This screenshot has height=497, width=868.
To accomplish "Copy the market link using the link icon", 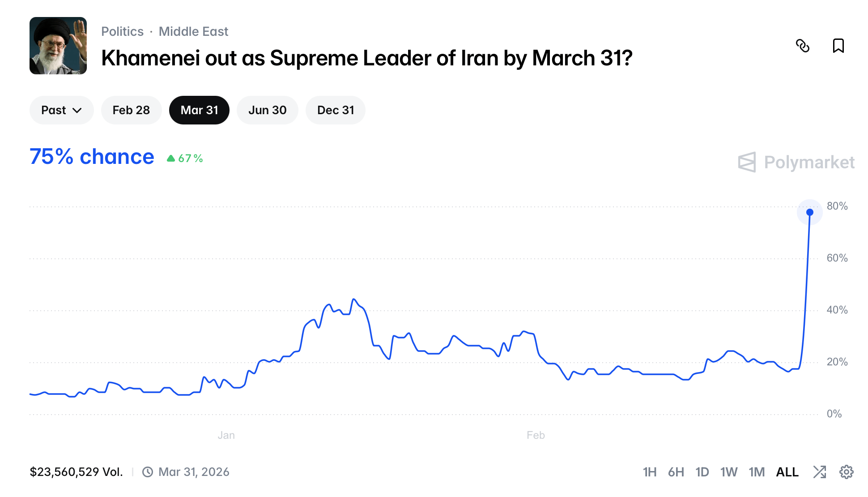I will point(804,46).
